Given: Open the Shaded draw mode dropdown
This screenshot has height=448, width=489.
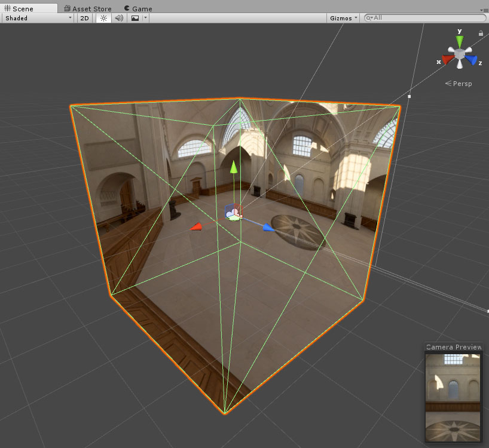Looking at the screenshot, I should (38, 18).
